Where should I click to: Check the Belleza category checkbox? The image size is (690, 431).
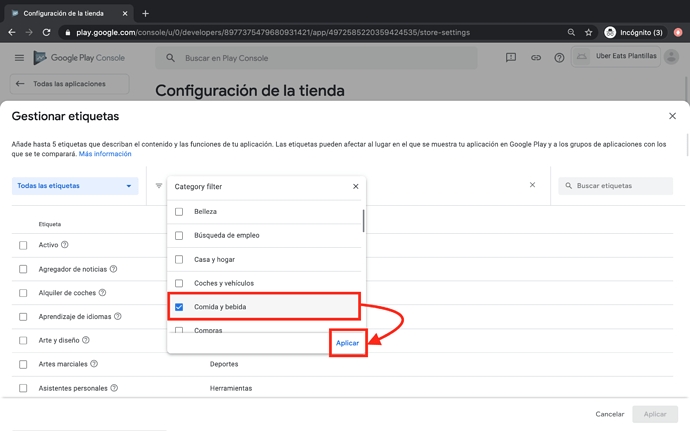pos(179,212)
